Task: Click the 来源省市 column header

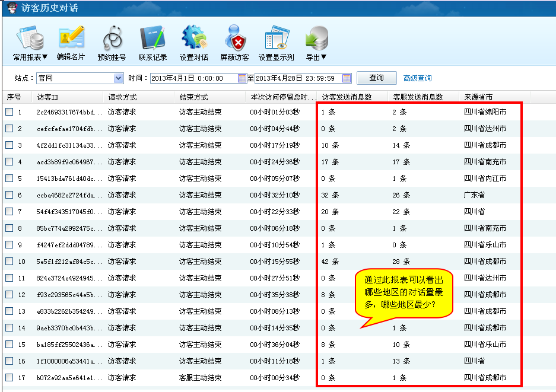Action: pos(478,97)
